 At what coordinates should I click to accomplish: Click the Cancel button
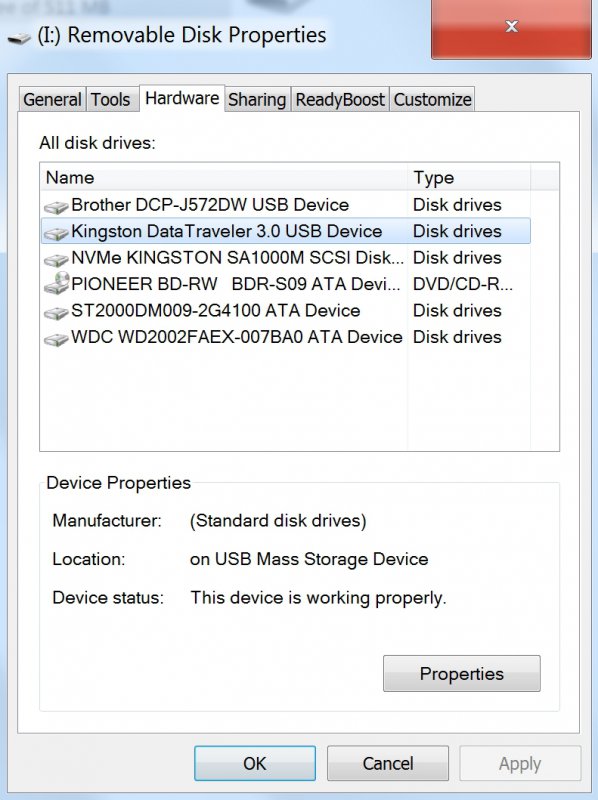pos(388,763)
